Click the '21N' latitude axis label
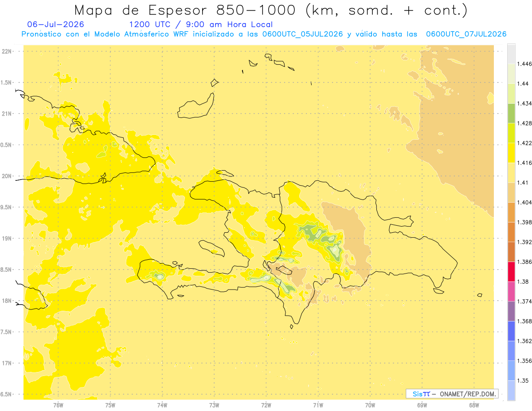The height and width of the screenshot is (411, 532). (x=7, y=114)
